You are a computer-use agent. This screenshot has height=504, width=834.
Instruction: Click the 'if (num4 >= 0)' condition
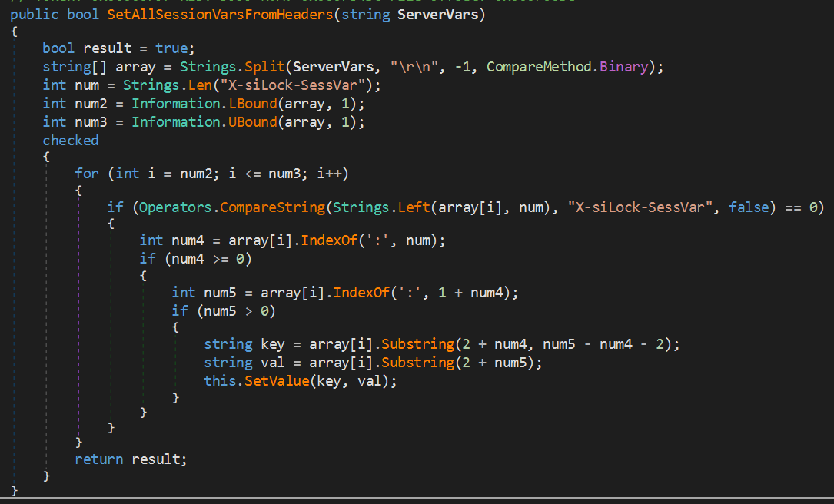click(196, 259)
